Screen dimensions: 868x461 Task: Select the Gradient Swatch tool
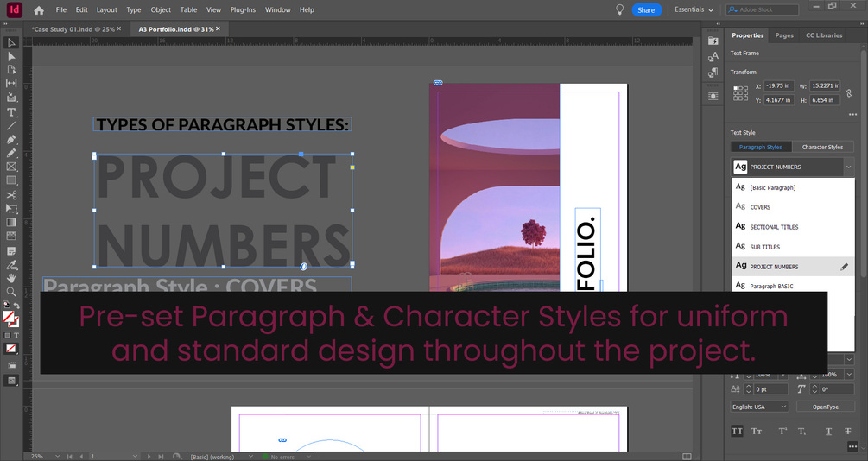tap(11, 223)
